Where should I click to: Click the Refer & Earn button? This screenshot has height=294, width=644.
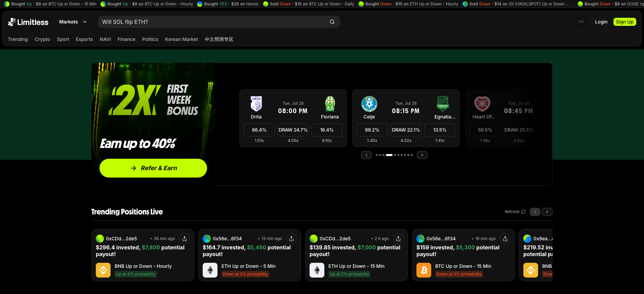click(153, 168)
